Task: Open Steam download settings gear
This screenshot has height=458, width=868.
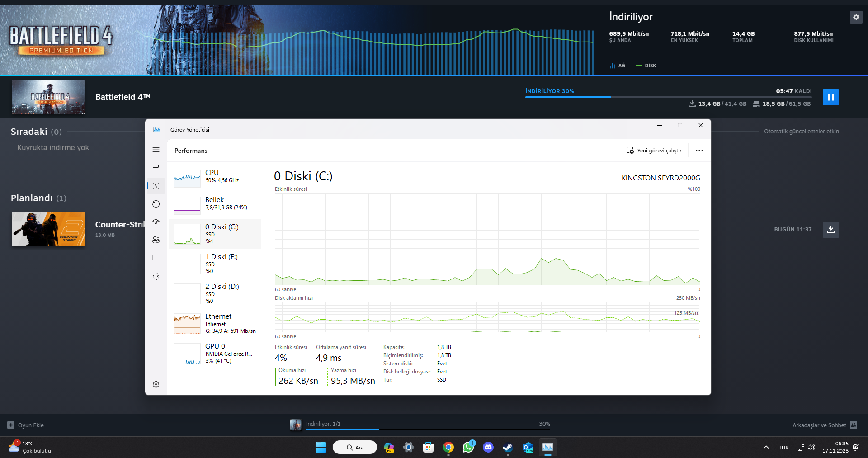Action: tap(856, 17)
